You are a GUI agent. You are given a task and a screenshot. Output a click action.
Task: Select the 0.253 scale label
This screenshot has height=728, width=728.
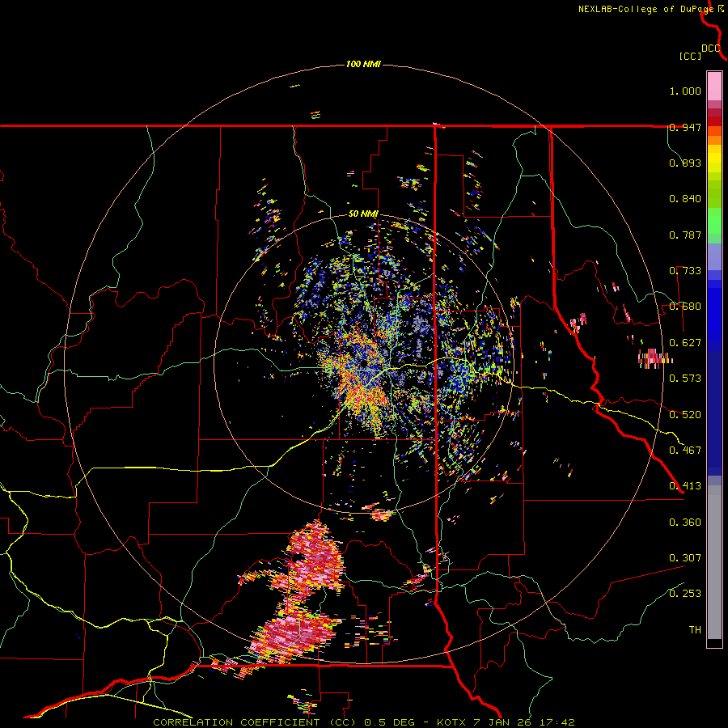[x=685, y=594]
